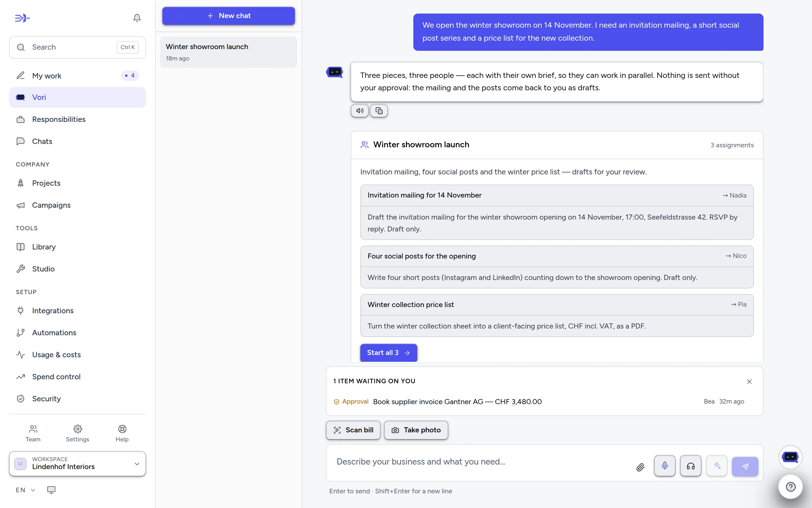
Task: Open voice mode with headphones button
Action: point(690,466)
